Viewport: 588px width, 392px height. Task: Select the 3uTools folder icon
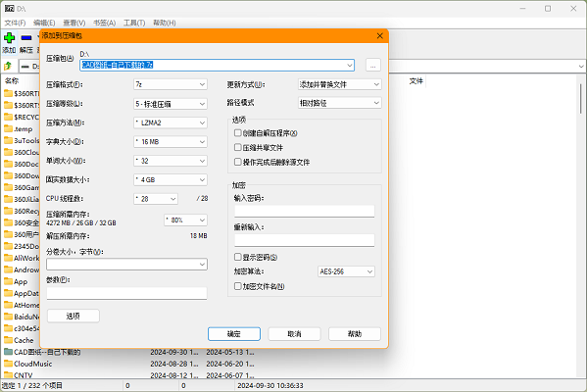8,140
